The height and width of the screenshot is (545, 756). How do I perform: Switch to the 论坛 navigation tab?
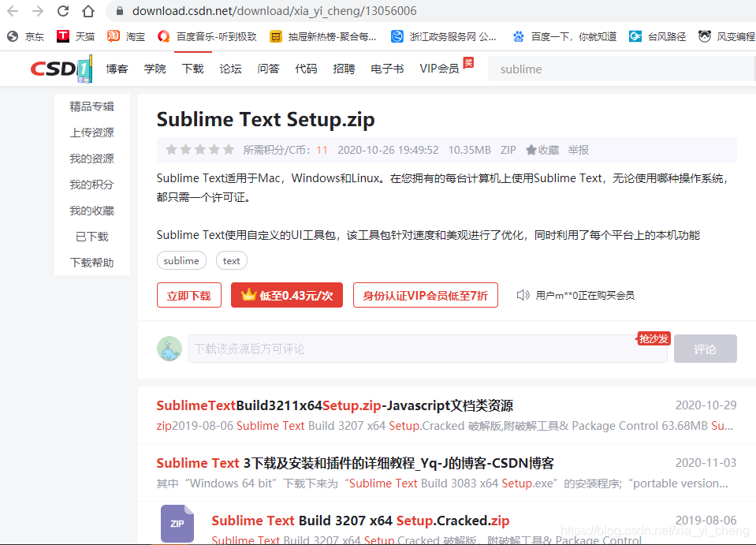pyautogui.click(x=229, y=69)
